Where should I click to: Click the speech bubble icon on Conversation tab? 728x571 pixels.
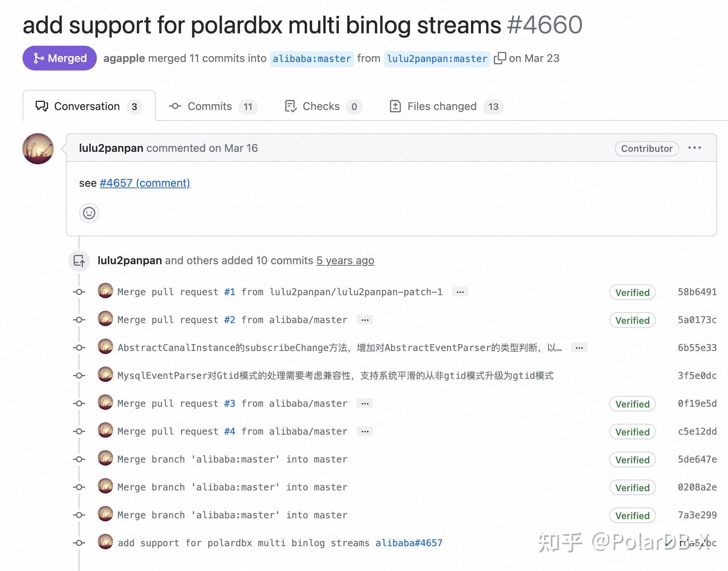tap(42, 106)
